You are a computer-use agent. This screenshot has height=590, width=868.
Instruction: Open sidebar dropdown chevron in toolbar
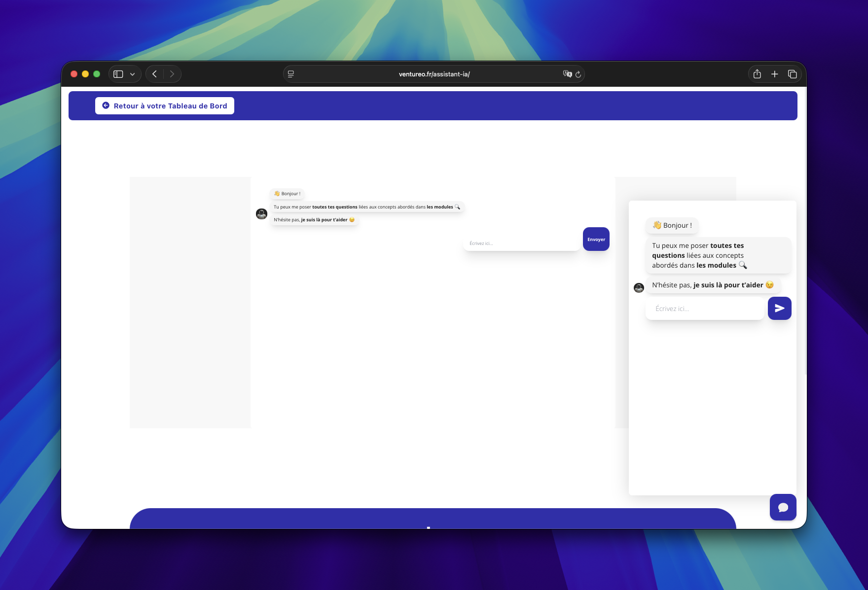pos(133,74)
